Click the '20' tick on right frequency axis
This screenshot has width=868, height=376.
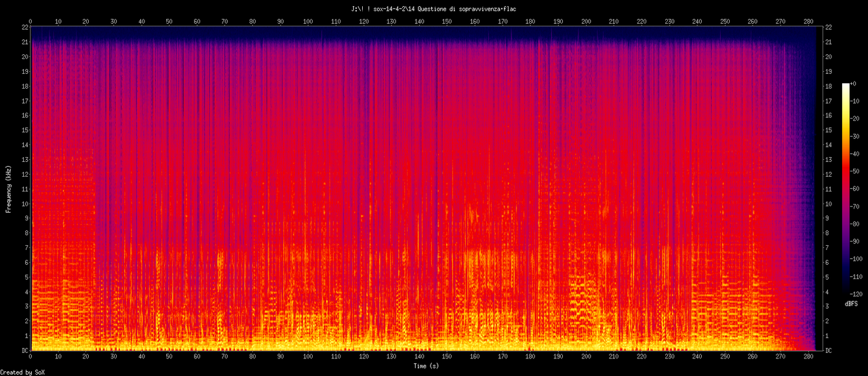click(x=829, y=56)
